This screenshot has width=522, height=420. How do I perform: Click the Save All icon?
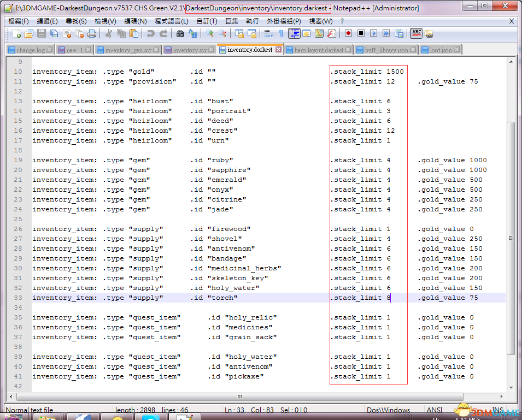point(54,33)
